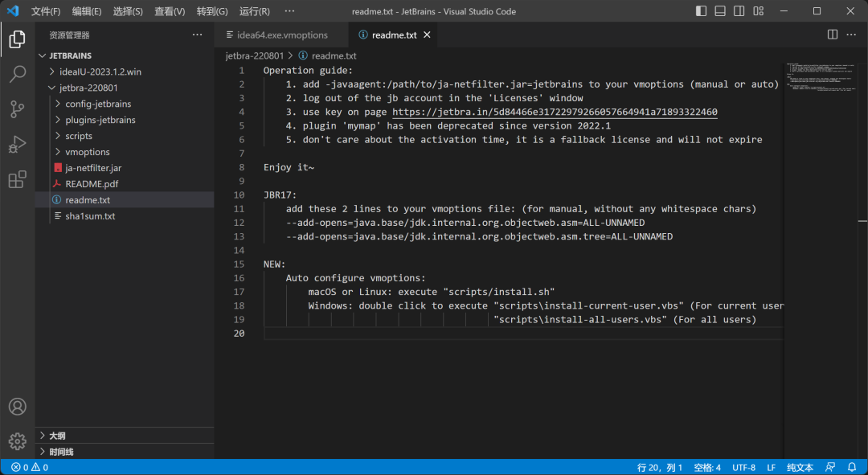Viewport: 868px width, 475px height.
Task: Open the 运行(R) menu
Action: click(255, 11)
